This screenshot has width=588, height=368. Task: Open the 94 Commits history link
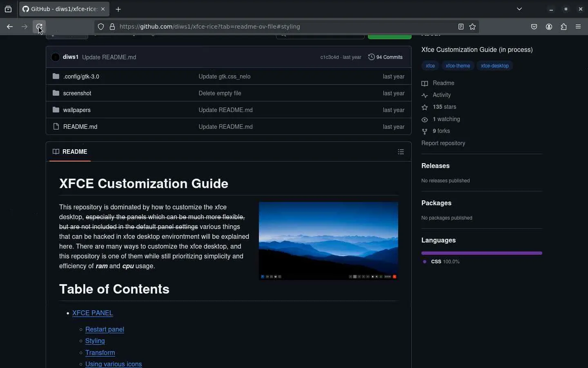coord(385,57)
